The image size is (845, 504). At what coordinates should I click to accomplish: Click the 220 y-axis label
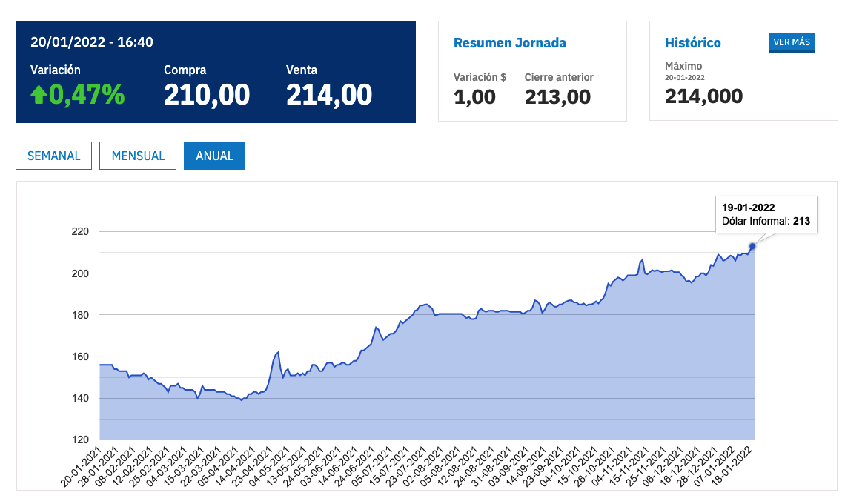[x=80, y=232]
